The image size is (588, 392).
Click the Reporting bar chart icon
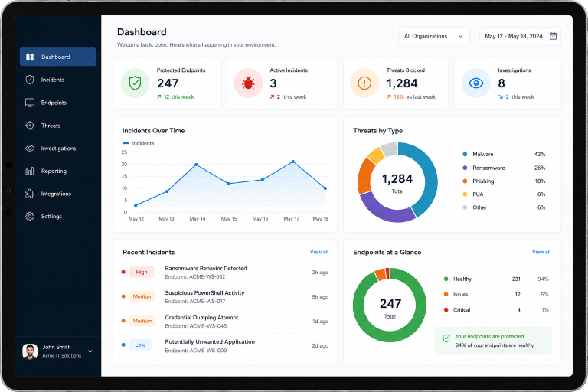tap(30, 171)
